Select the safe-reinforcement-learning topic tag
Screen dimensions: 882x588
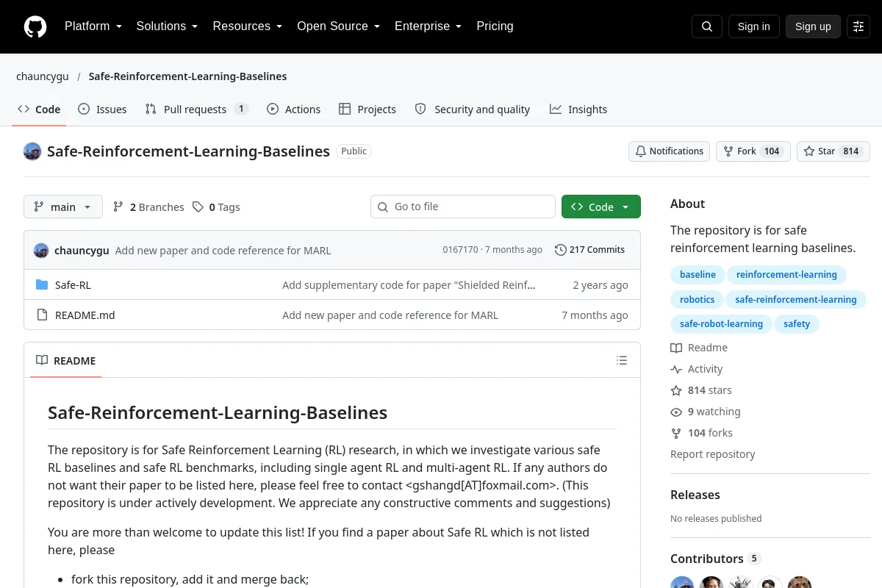(796, 300)
